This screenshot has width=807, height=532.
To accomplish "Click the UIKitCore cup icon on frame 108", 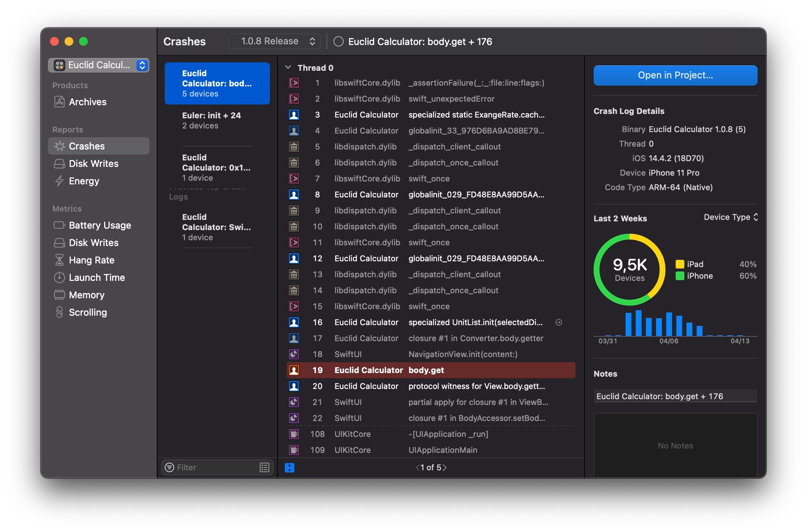I will (294, 434).
